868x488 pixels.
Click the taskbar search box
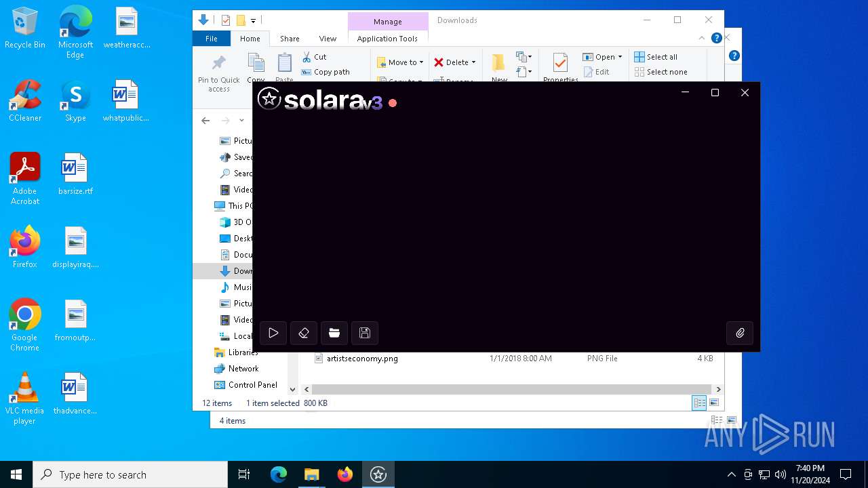pyautogui.click(x=130, y=474)
